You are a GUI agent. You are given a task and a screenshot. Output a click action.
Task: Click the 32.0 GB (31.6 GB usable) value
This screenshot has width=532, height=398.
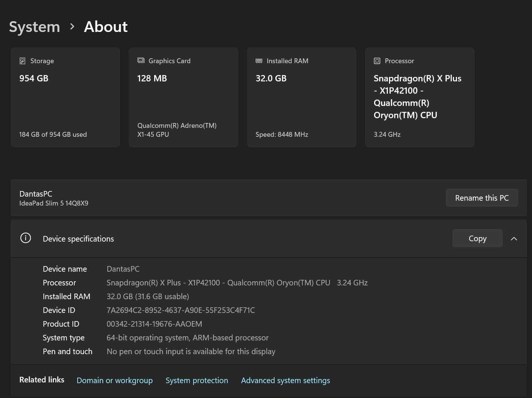[148, 296]
